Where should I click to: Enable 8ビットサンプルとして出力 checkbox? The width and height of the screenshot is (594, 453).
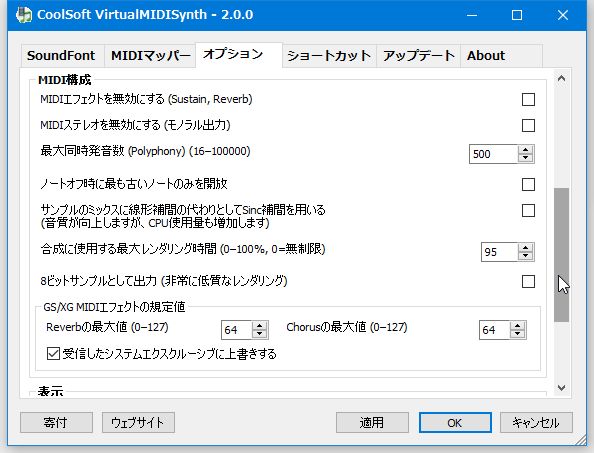tap(528, 281)
